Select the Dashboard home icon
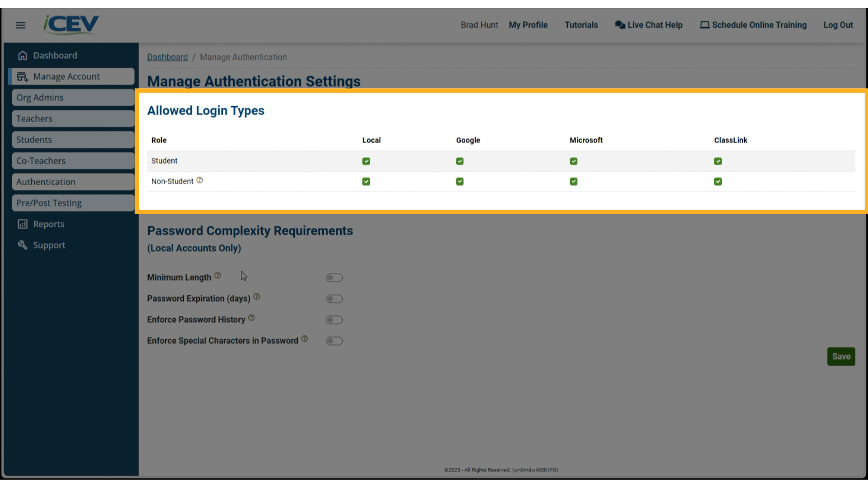The height and width of the screenshot is (488, 868). click(x=23, y=55)
